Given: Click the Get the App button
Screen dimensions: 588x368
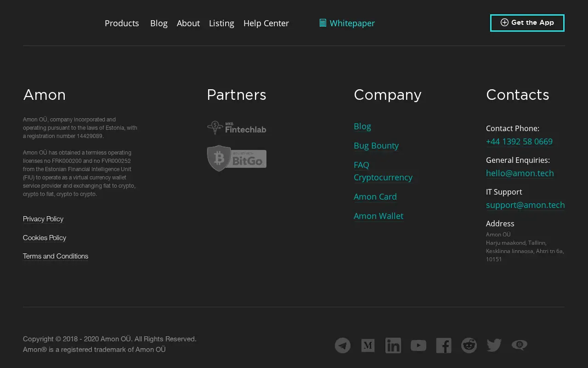Looking at the screenshot, I should (x=527, y=23).
